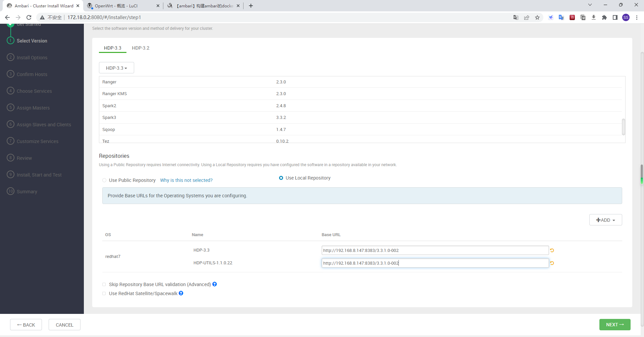Select Use Public Repository radio button
Image resolution: width=644 pixels, height=337 pixels.
click(104, 180)
